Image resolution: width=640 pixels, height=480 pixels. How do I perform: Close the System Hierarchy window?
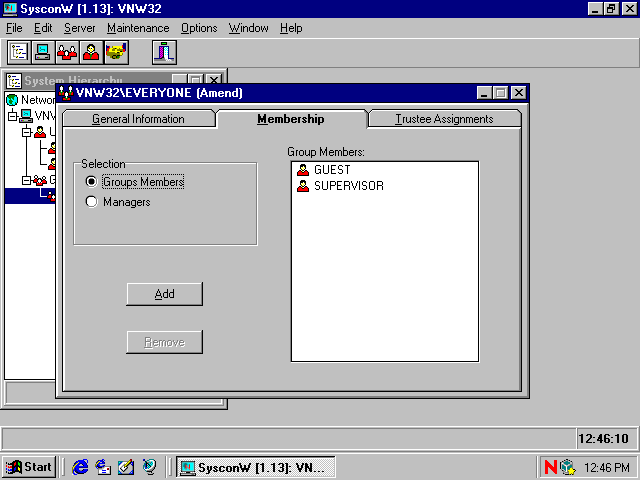[214, 79]
